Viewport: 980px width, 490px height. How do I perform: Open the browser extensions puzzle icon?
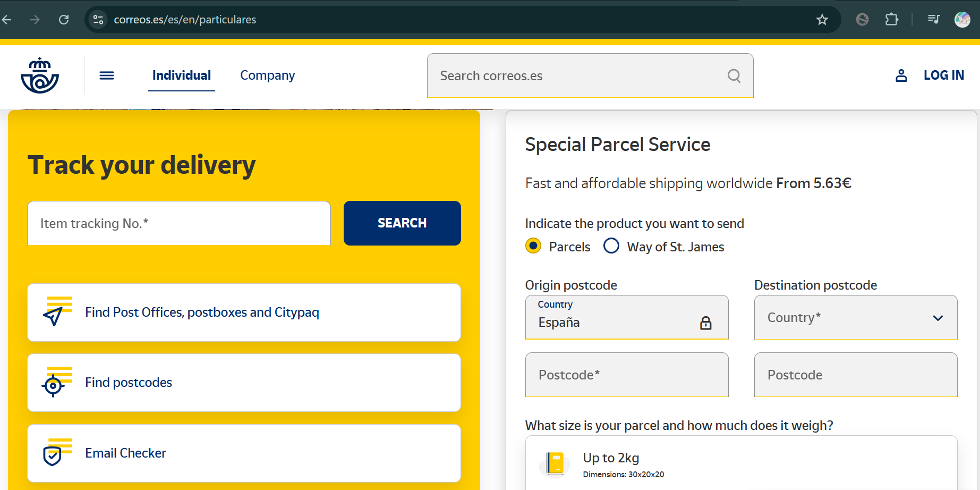point(891,20)
